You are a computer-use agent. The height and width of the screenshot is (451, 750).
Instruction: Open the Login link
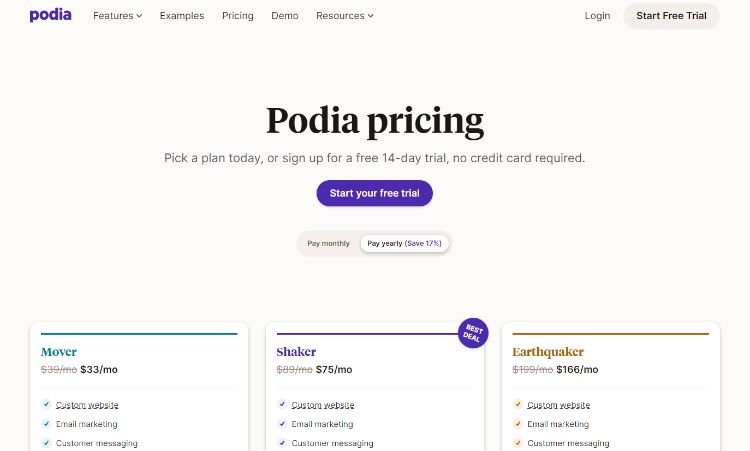click(x=597, y=16)
